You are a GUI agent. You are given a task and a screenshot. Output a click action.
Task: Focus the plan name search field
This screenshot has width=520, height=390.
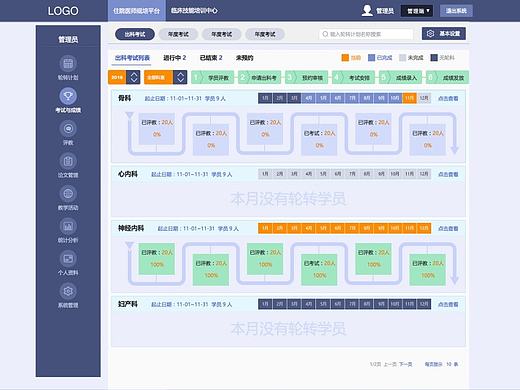[x=366, y=34]
